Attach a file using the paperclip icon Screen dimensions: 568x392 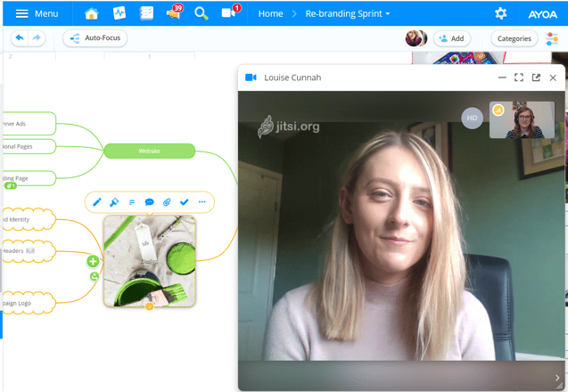(x=167, y=202)
